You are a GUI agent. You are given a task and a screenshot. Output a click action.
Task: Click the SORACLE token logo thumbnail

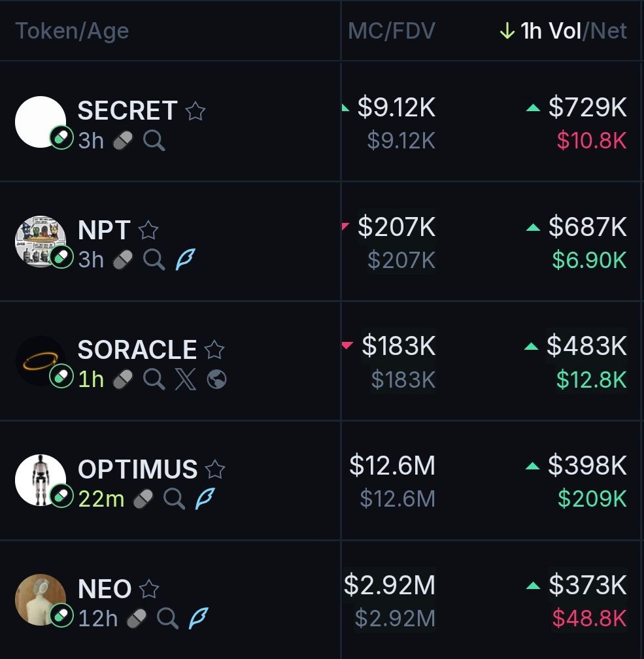(x=40, y=360)
